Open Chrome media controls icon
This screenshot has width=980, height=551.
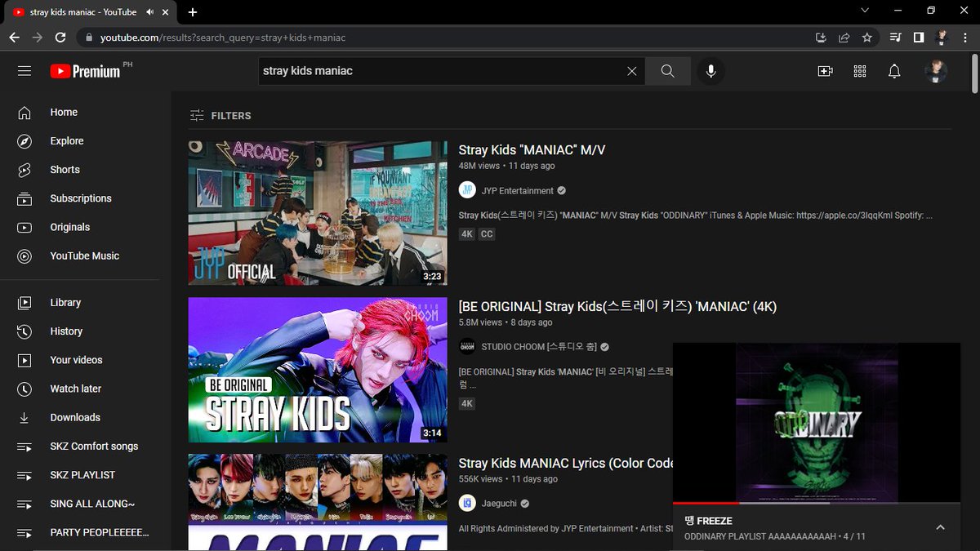click(896, 38)
